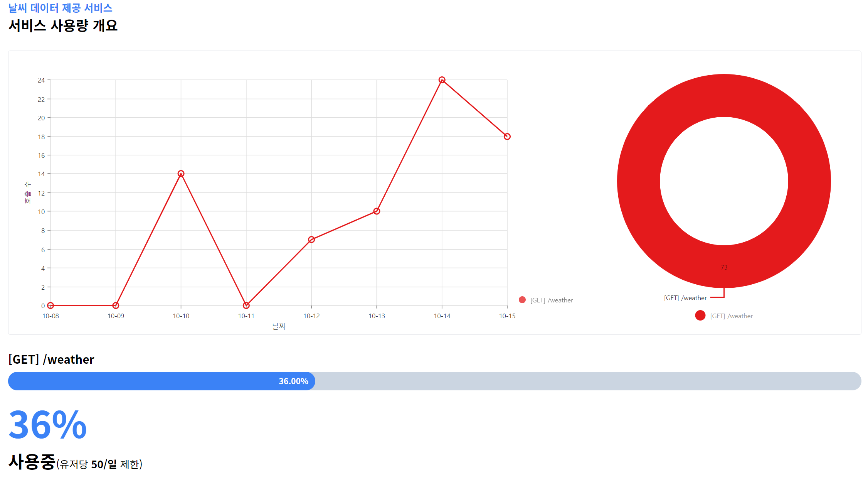868x481 pixels.
Task: Click x-axis label 10-08
Action: click(50, 316)
